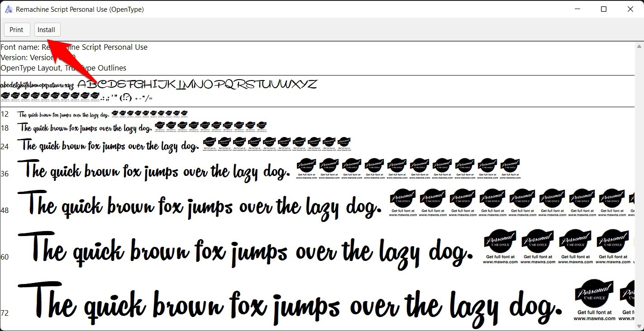Click the size 60 sample label
Viewport: 644px width, 331px height.
pos(5,257)
